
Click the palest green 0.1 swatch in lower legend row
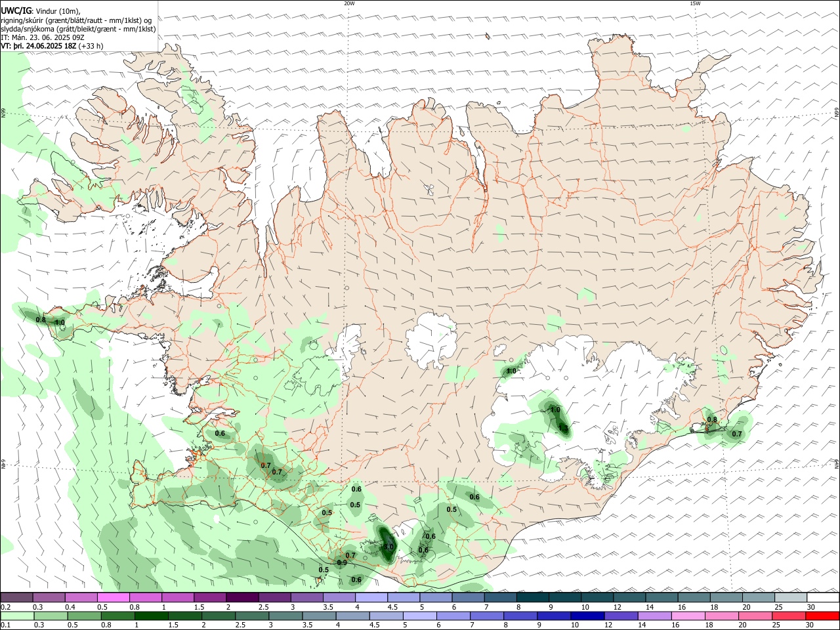pyautogui.click(x=16, y=616)
